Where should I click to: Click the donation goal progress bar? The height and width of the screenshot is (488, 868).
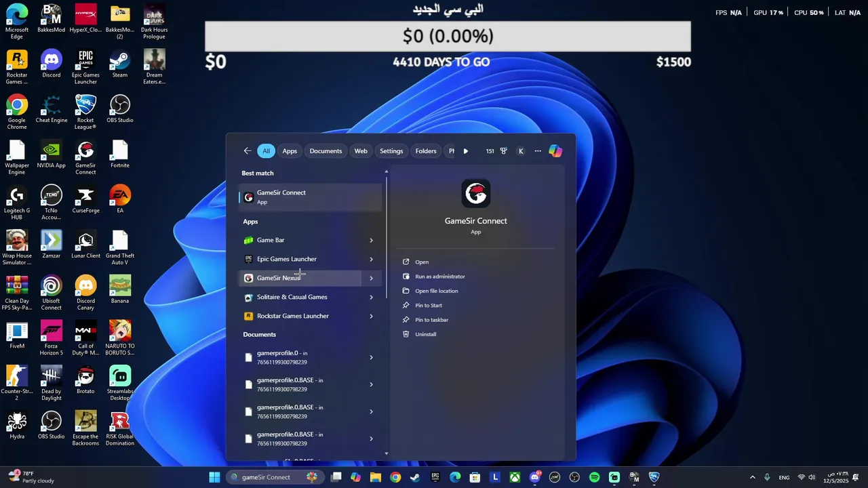[448, 36]
